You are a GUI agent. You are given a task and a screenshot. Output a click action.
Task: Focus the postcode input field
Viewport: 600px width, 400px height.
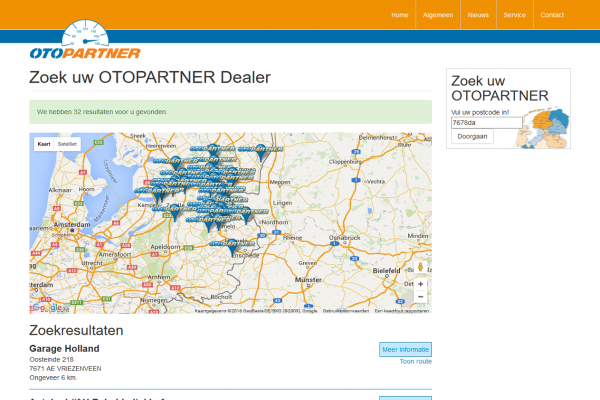pyautogui.click(x=486, y=123)
